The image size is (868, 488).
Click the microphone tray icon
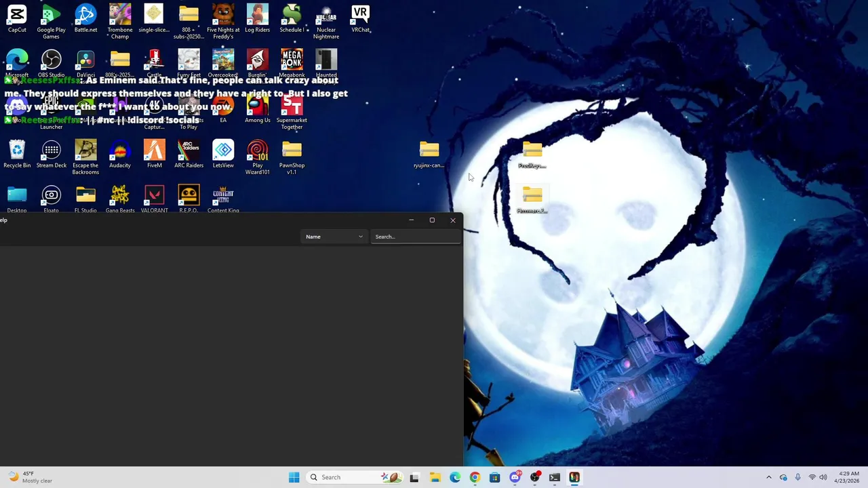[x=797, y=477]
